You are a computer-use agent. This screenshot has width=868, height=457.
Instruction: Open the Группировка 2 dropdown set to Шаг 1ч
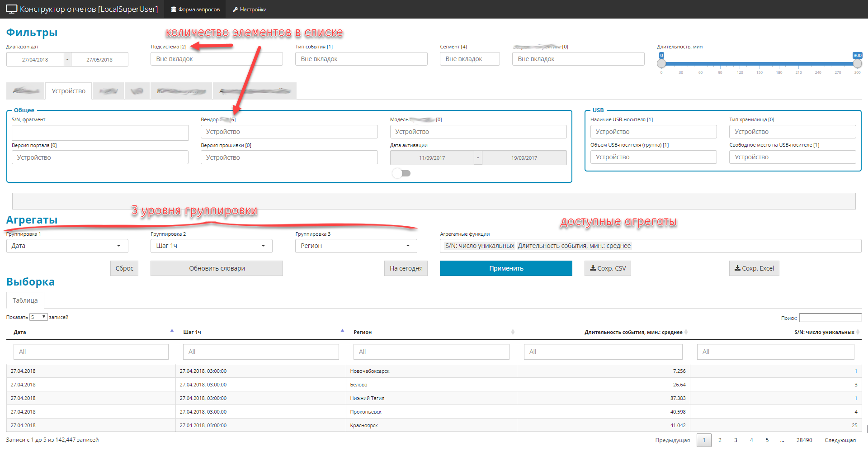tap(212, 246)
